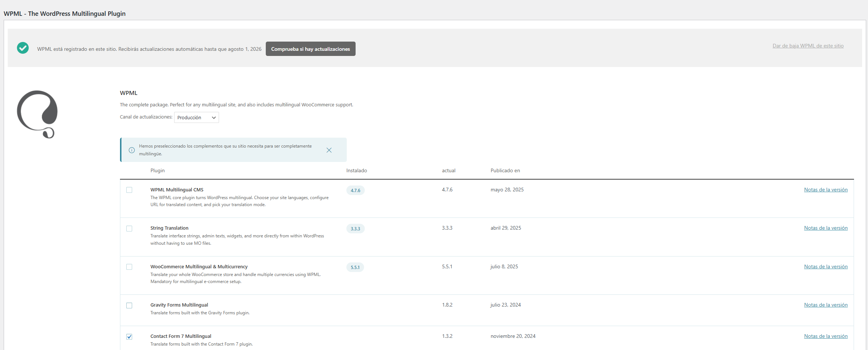Screen dimensions: 868x350
Task: Click the 4.7.6 installed version badge
Action: click(355, 190)
